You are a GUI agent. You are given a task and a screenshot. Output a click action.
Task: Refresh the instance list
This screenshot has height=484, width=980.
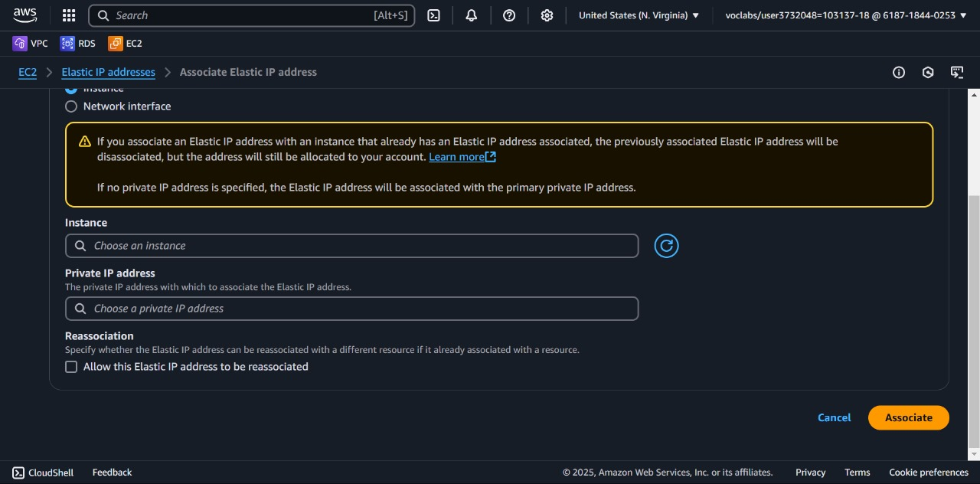(x=666, y=246)
